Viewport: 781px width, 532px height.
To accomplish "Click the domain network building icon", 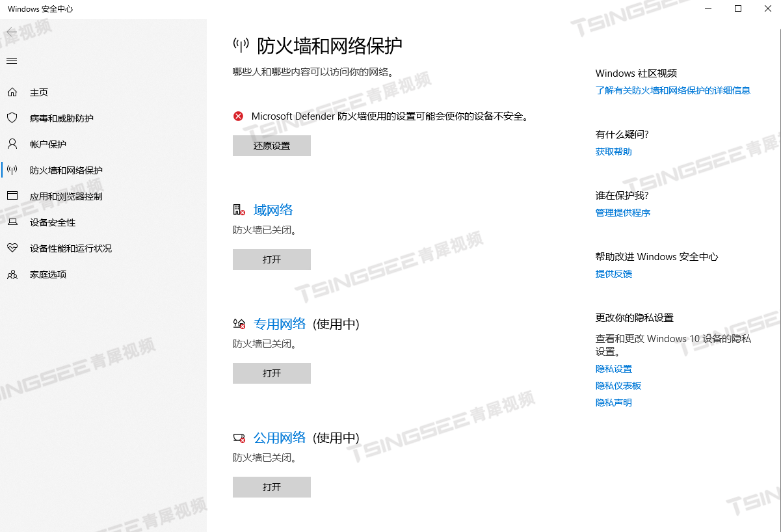I will (x=239, y=210).
